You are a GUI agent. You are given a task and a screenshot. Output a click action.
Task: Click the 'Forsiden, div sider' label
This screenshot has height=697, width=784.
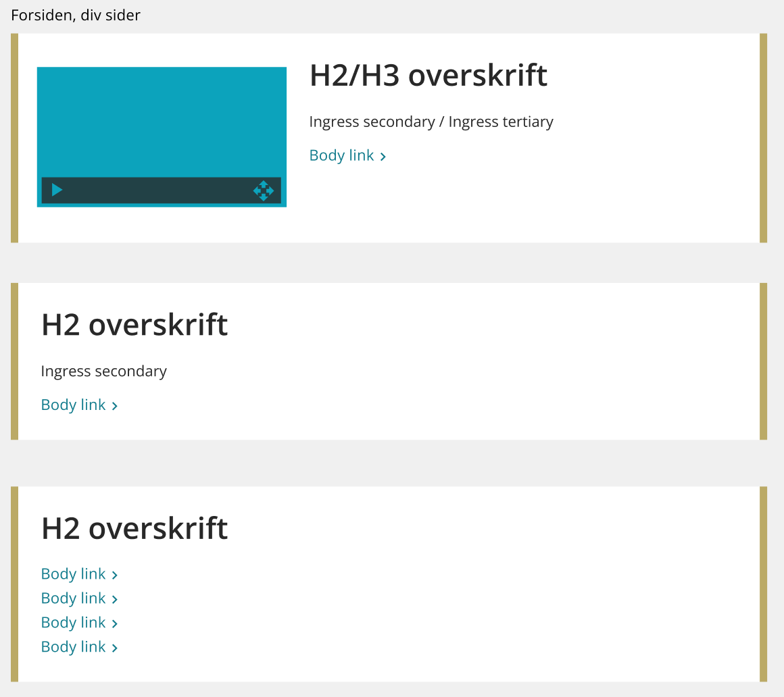point(76,15)
